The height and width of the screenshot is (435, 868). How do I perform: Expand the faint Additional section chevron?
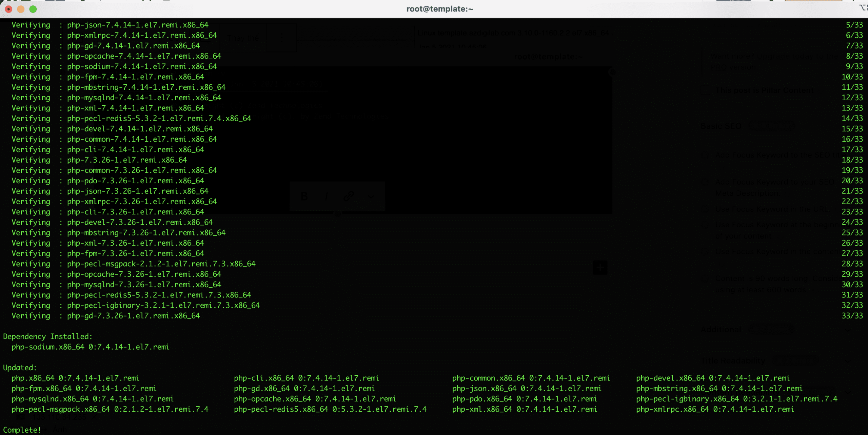pos(848,330)
